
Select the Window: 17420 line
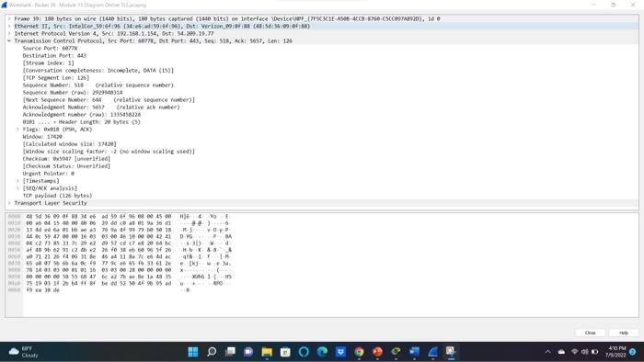coord(42,137)
